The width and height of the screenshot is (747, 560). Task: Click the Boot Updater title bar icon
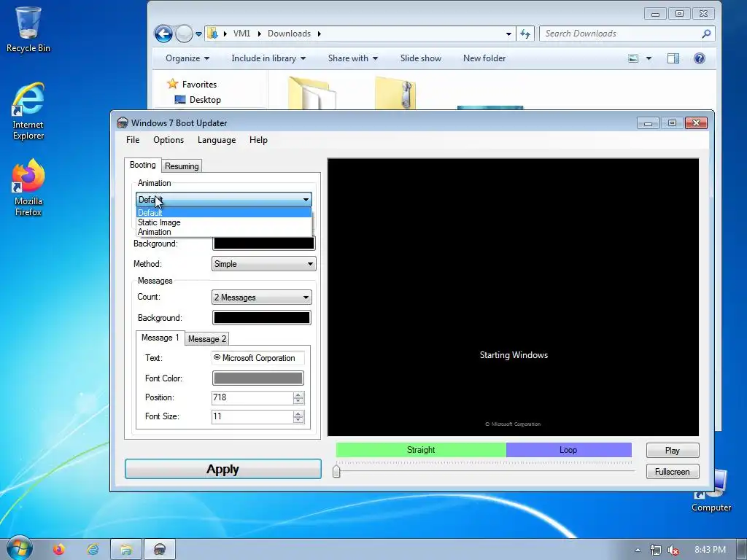[x=123, y=122]
